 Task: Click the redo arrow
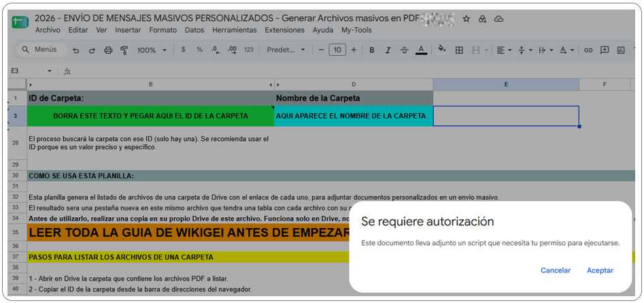92,50
